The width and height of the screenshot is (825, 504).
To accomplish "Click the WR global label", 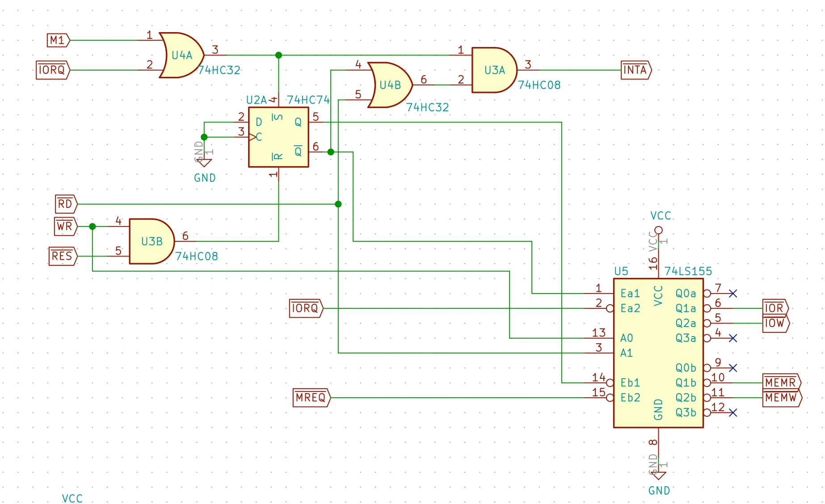I will [x=66, y=227].
